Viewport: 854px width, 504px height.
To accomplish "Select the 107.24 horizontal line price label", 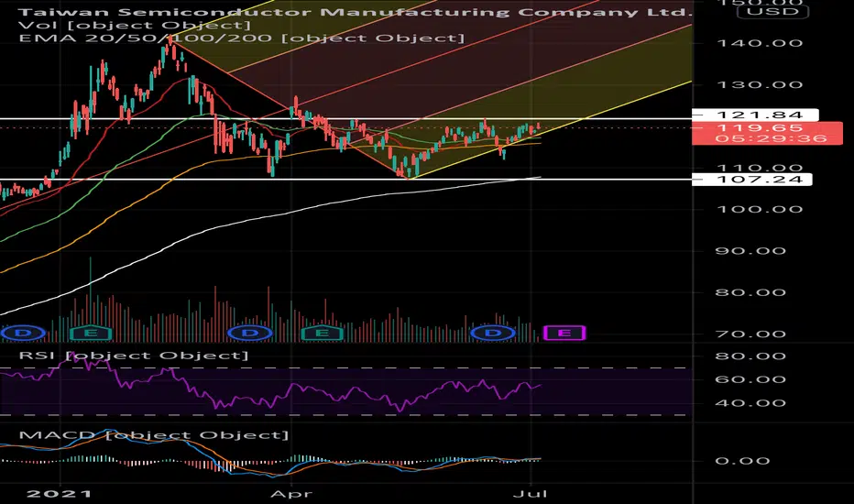I will pyautogui.click(x=751, y=180).
